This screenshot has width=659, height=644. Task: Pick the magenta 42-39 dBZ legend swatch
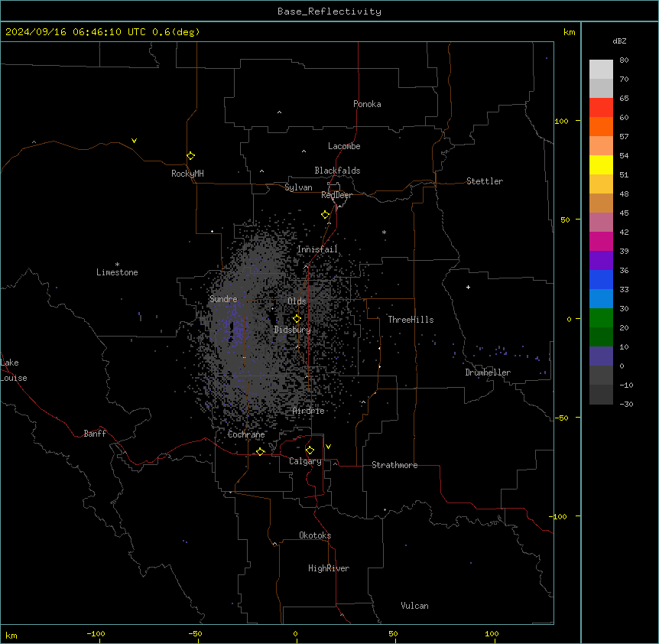click(x=601, y=241)
